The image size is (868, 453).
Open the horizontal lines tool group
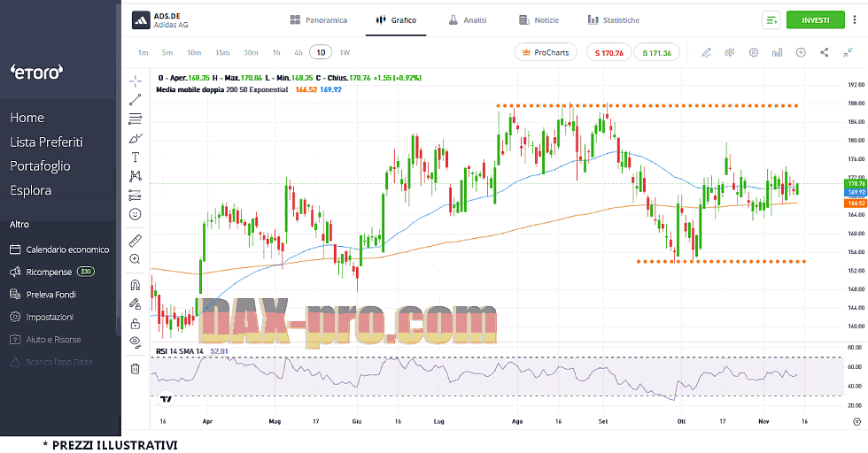coord(135,119)
